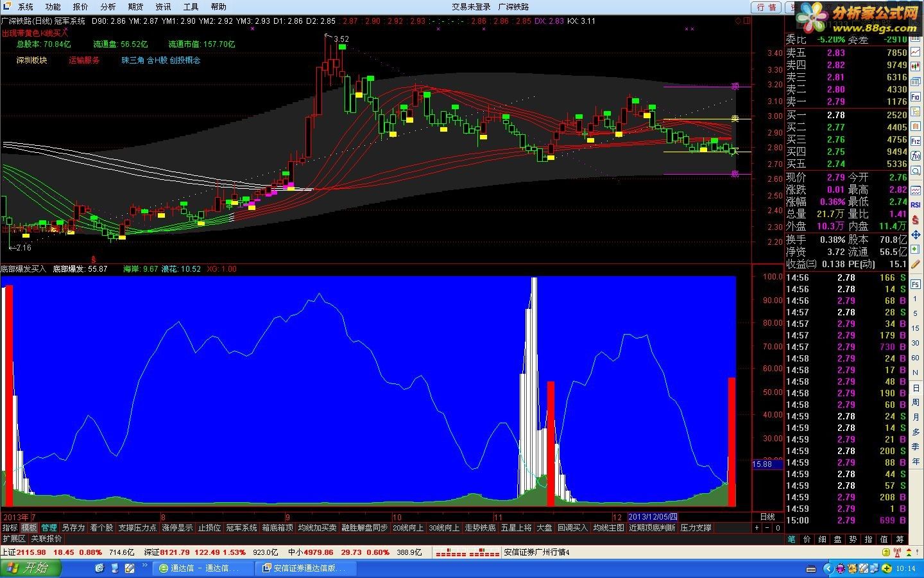Viewport: 924px width, 578px height.
Task: Click the minus zoom button under 日线
Action: click(x=767, y=528)
